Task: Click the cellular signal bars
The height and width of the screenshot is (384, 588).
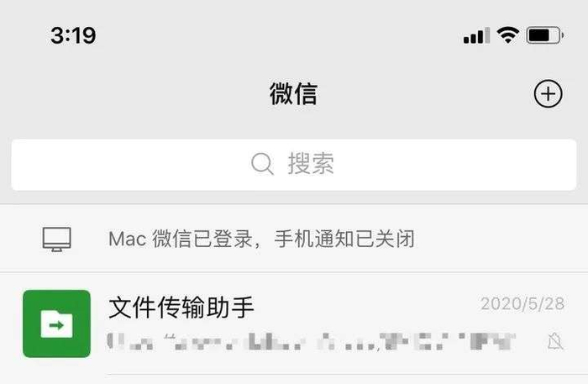Action: (x=476, y=35)
